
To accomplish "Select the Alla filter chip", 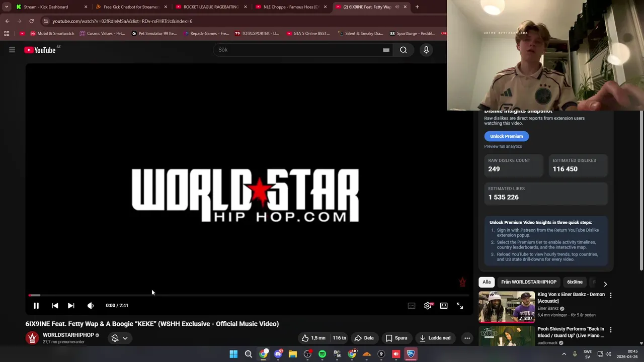I will tap(487, 282).
